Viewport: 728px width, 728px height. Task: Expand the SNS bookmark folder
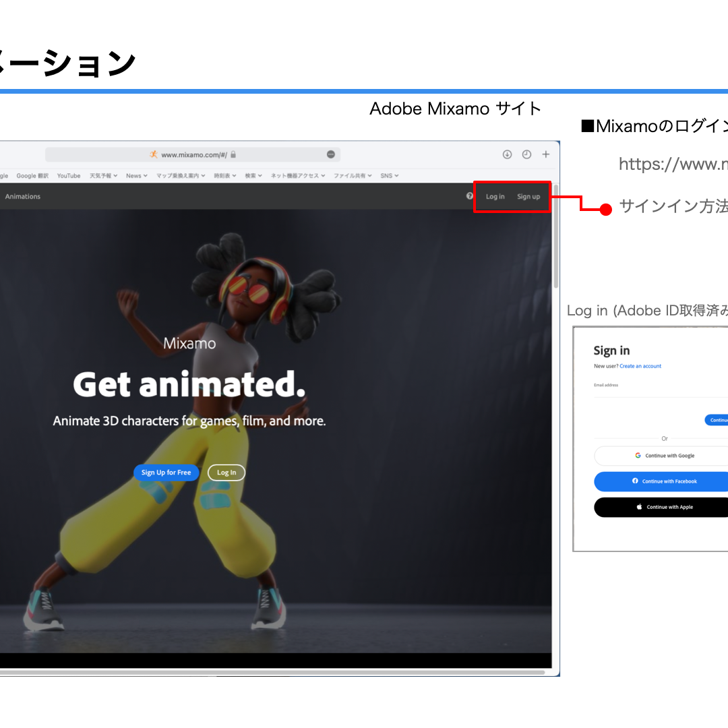[390, 176]
